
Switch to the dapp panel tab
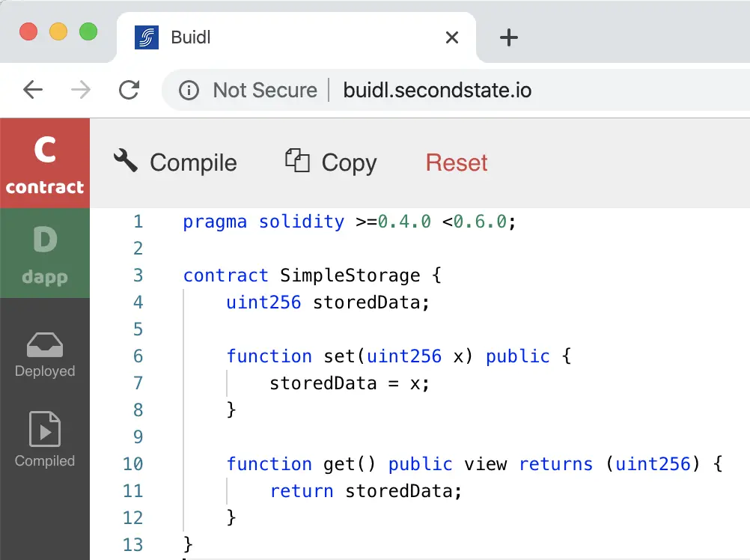[45, 253]
